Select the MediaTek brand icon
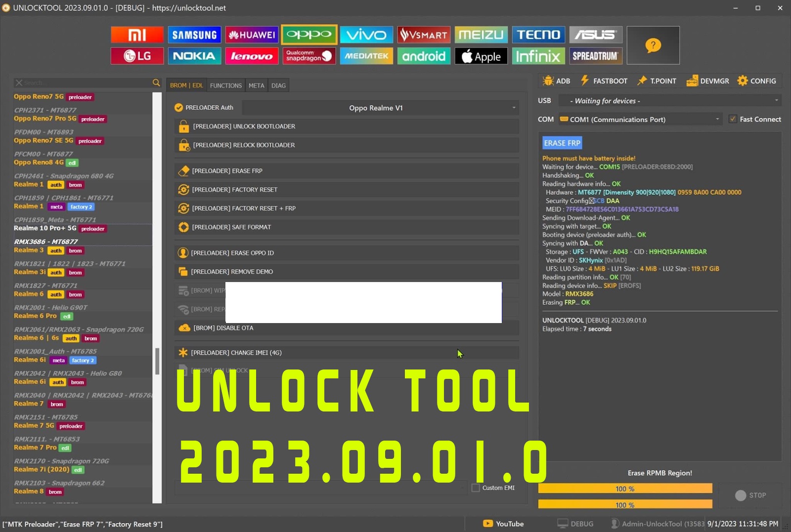Screen dimensions: 791x532 click(x=366, y=56)
